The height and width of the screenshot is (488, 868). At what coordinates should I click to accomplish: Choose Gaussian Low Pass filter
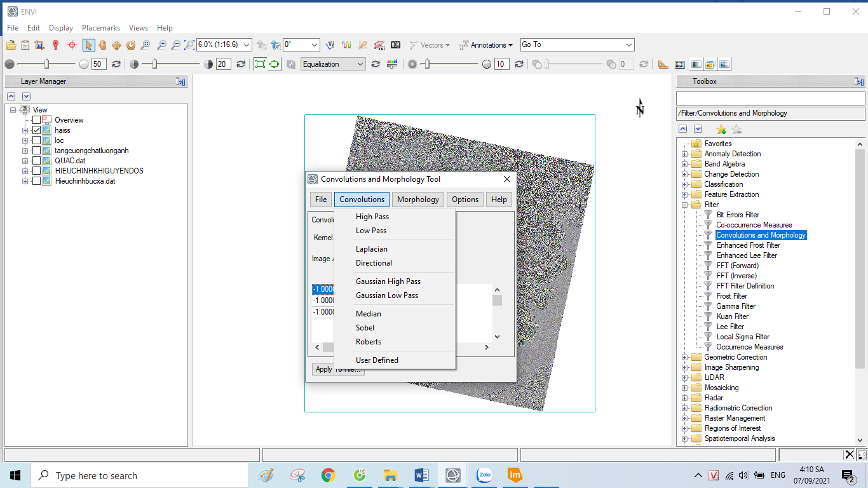(x=387, y=295)
